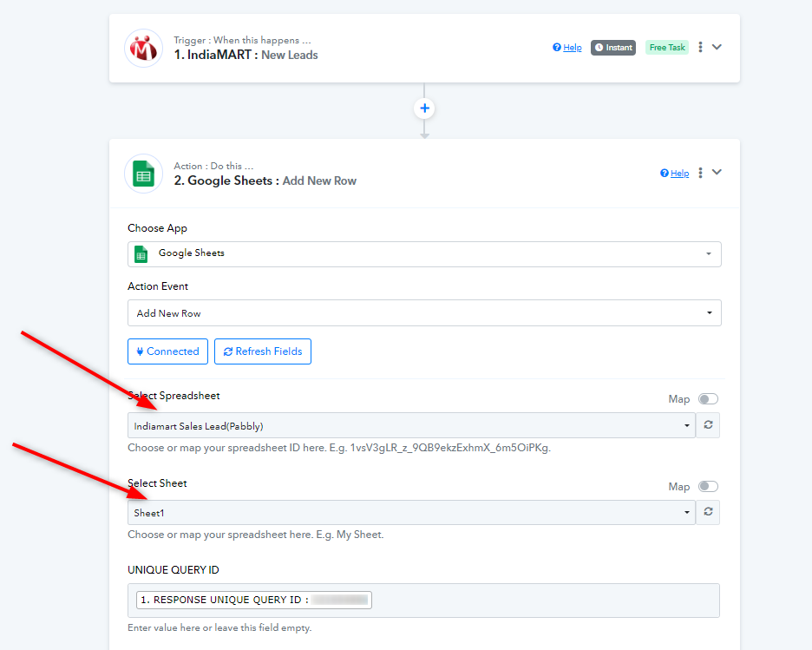The width and height of the screenshot is (812, 650).
Task: Open the Select Spreadsheet dropdown
Action: 411,425
